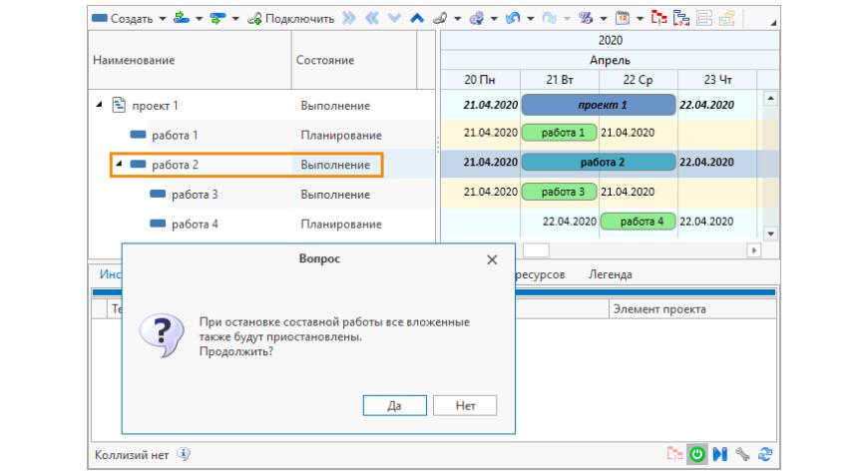This screenshot has height=474, width=868.
Task: Click the Планирование state of работа 1
Action: 341,135
